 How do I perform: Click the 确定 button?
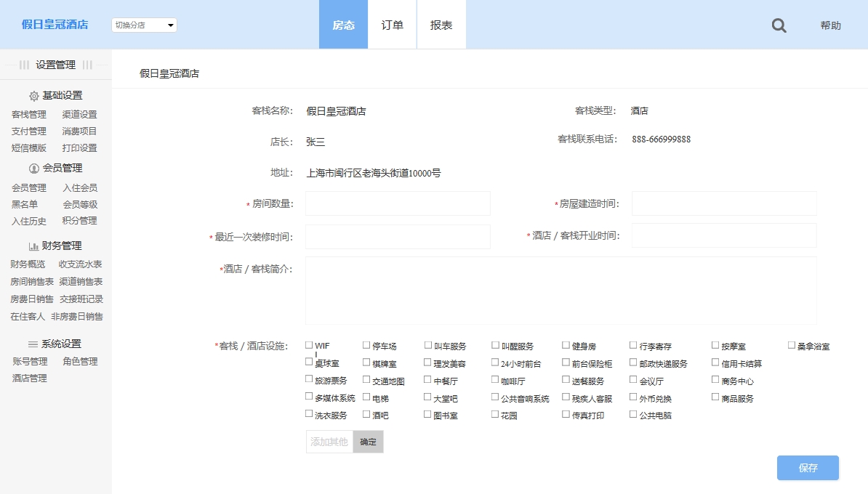368,442
